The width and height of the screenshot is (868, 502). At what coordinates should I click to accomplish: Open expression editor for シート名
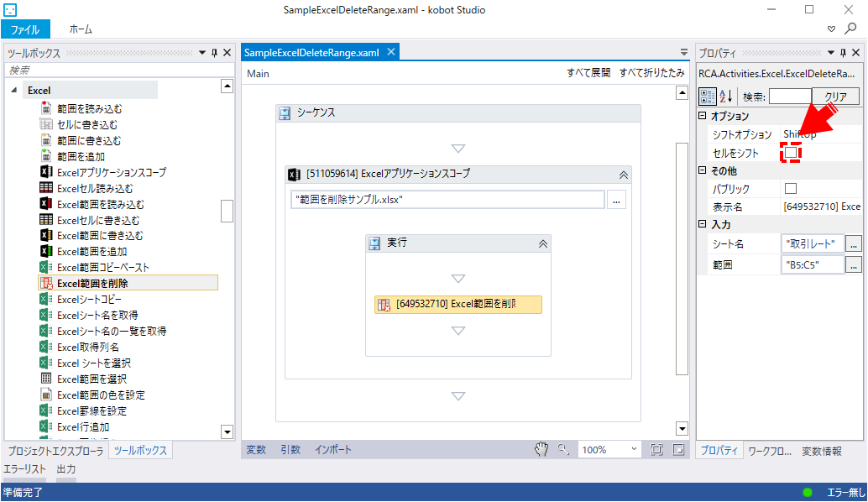tap(854, 243)
